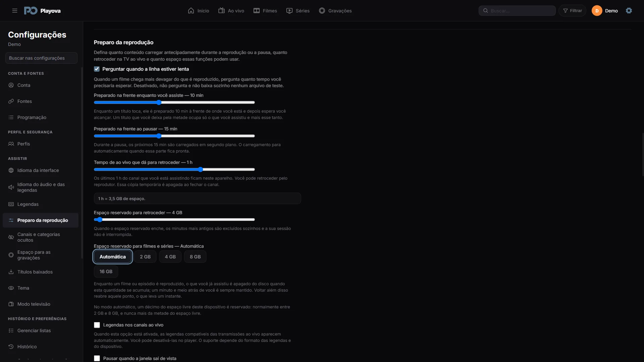Open the Séries tab
This screenshot has height=362, width=644.
pyautogui.click(x=298, y=11)
